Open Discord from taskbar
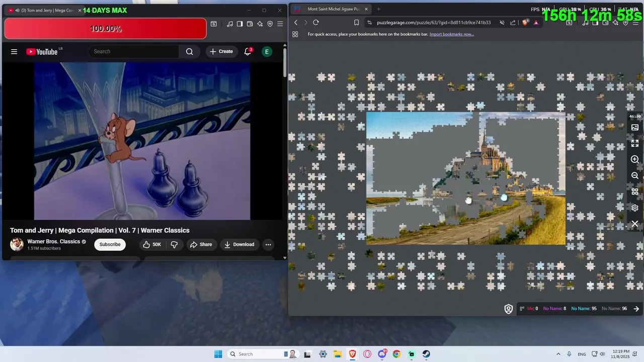644x362 pixels. pos(382,354)
